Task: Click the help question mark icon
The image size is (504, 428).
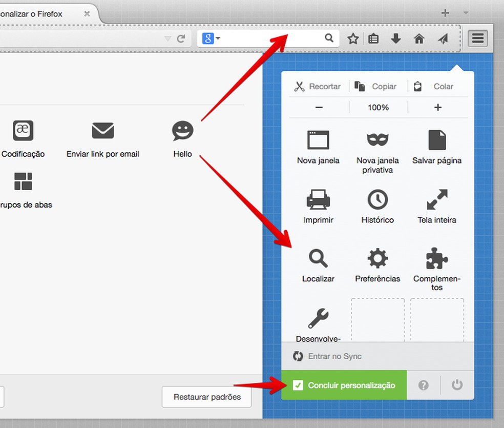Action: pyautogui.click(x=423, y=385)
